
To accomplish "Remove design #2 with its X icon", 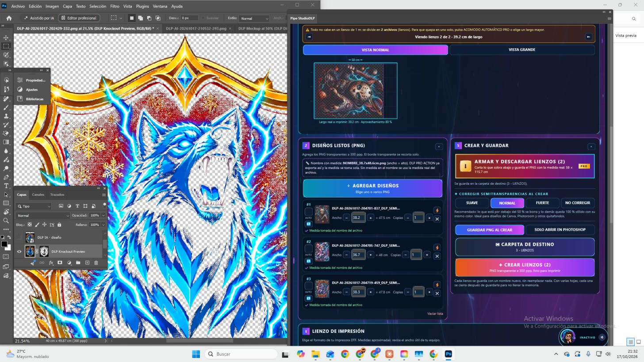I will pos(437,256).
